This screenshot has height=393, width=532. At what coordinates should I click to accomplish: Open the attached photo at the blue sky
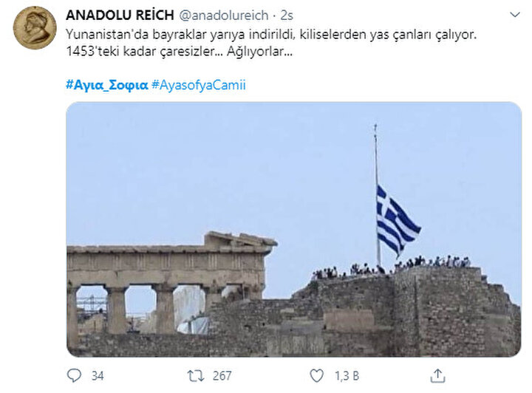(x=220, y=163)
